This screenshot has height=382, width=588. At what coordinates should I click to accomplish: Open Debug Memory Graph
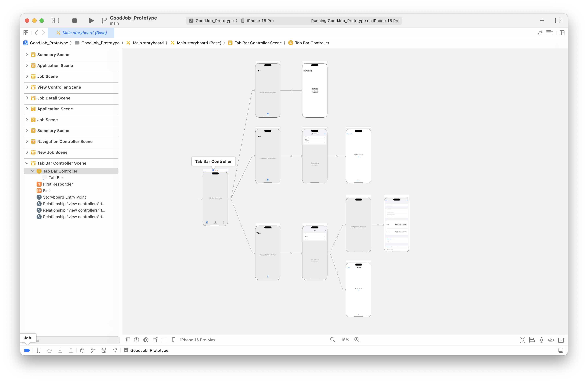[93, 350]
